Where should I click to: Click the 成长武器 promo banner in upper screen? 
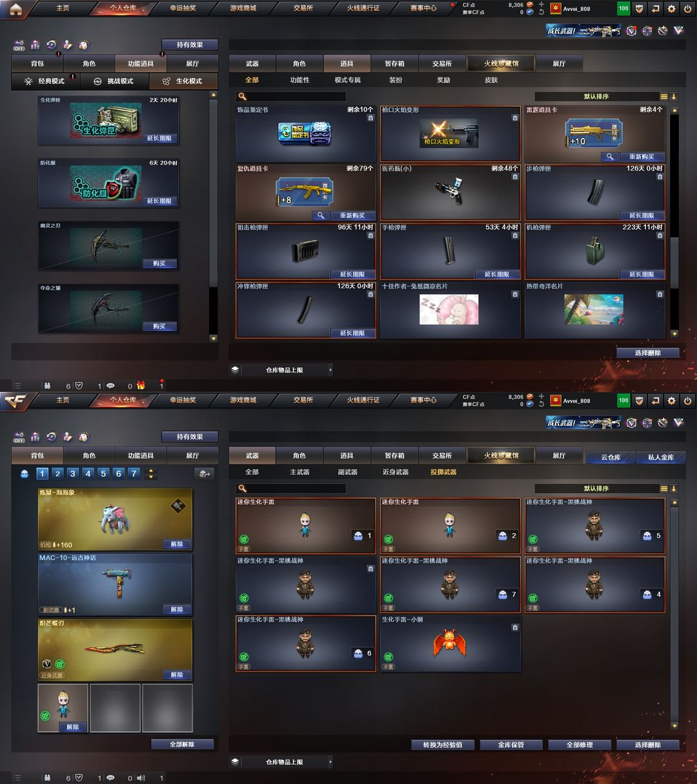584,30
